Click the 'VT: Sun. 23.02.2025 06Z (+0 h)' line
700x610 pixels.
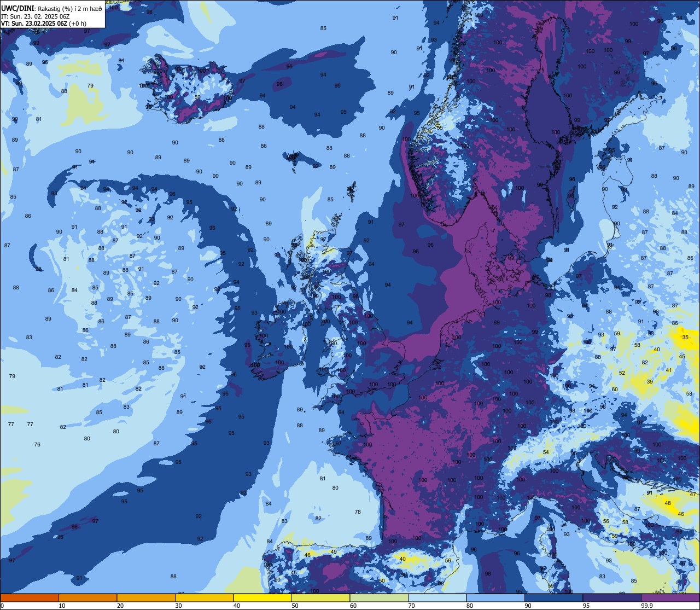[44, 24]
